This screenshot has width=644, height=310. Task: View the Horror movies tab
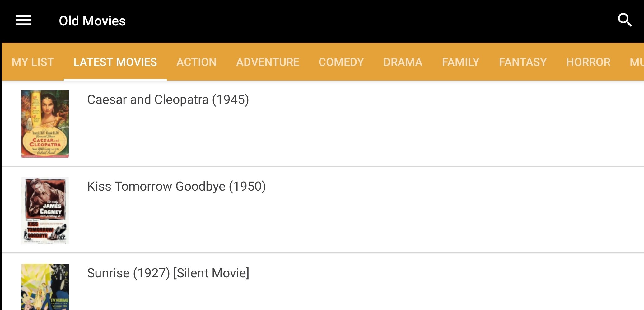pos(588,62)
